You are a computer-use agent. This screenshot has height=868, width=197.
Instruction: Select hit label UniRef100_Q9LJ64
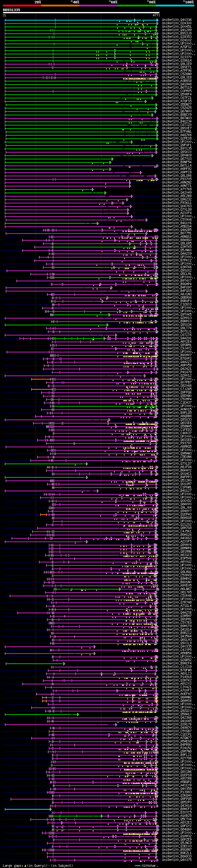pyautogui.click(x=177, y=508)
